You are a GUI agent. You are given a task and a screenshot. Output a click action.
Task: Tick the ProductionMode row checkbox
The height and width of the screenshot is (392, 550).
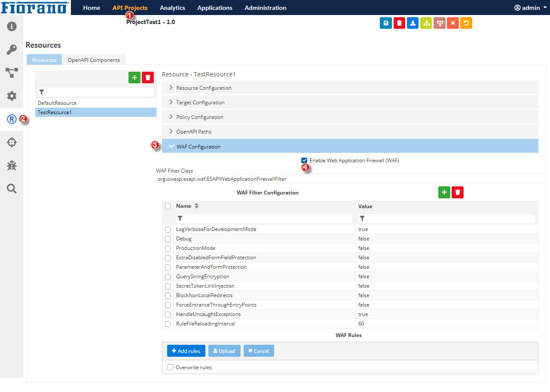(168, 248)
